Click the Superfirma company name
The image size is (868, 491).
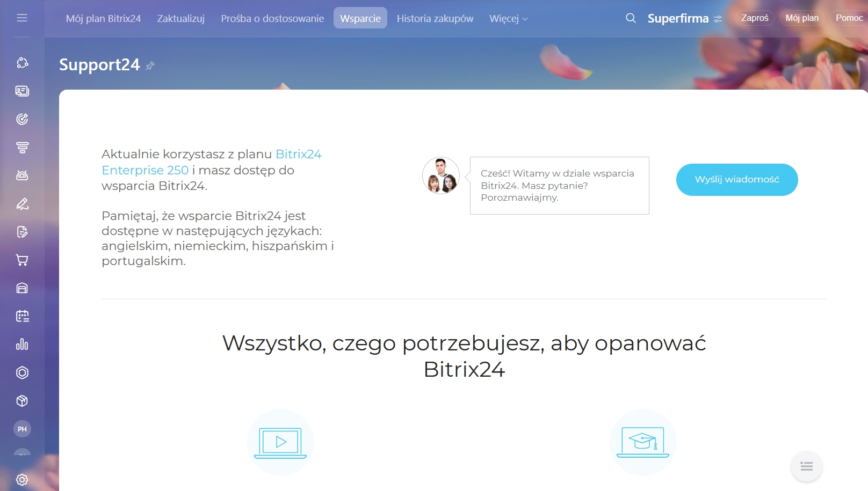(678, 18)
